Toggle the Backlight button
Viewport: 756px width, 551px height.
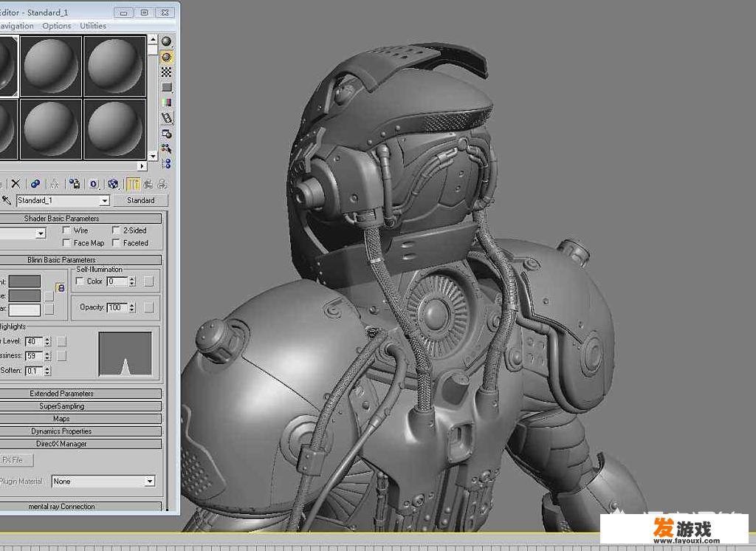tap(167, 57)
